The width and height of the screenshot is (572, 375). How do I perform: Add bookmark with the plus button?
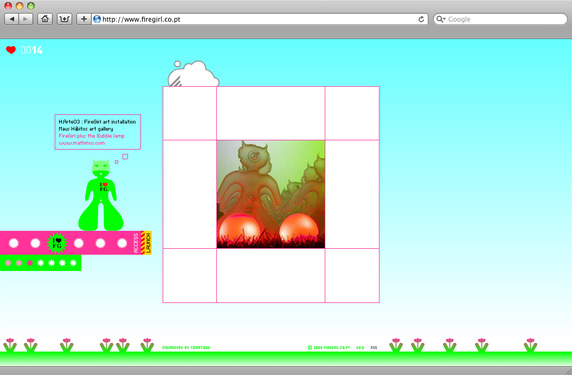click(84, 19)
